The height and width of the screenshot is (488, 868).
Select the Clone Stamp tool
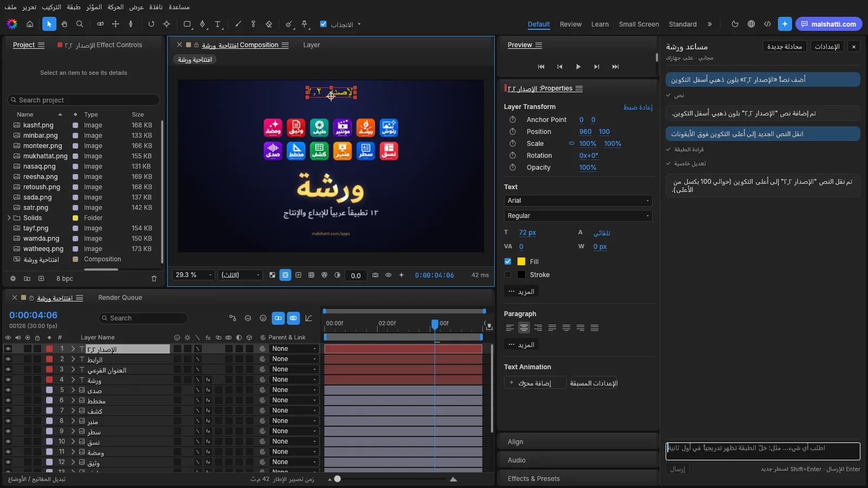(253, 24)
